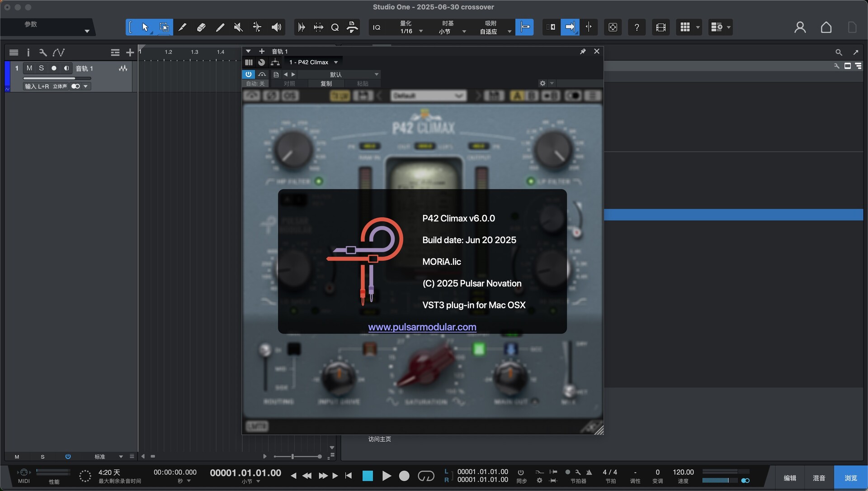Click the help question mark icon

tap(637, 27)
